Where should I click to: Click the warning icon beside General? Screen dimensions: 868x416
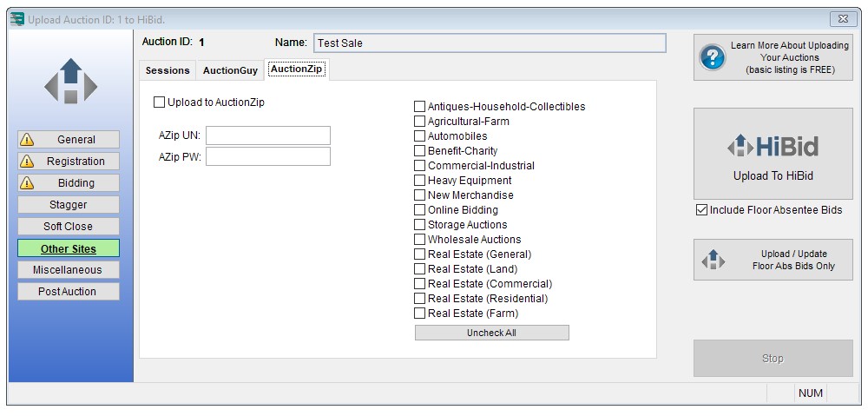(x=27, y=140)
